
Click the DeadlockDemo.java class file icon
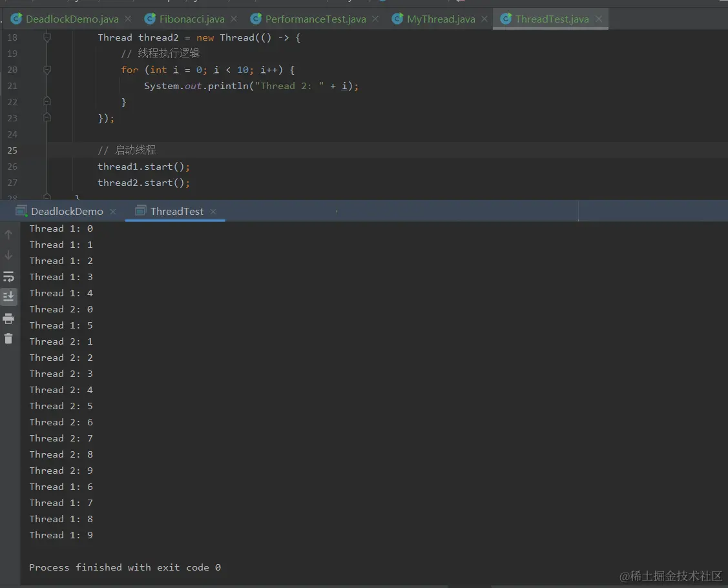[16, 19]
